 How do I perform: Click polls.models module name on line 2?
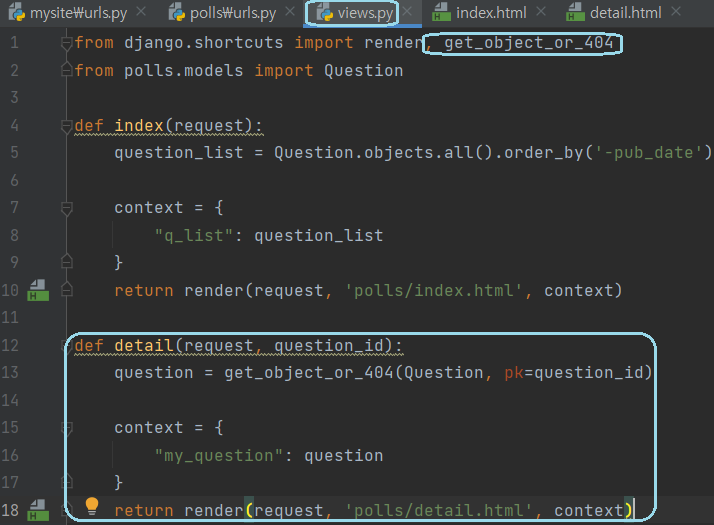[x=184, y=71]
